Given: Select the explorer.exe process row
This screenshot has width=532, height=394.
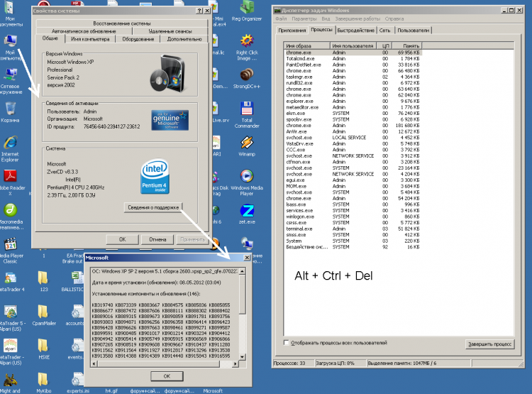Looking at the screenshot, I should click(x=353, y=102).
